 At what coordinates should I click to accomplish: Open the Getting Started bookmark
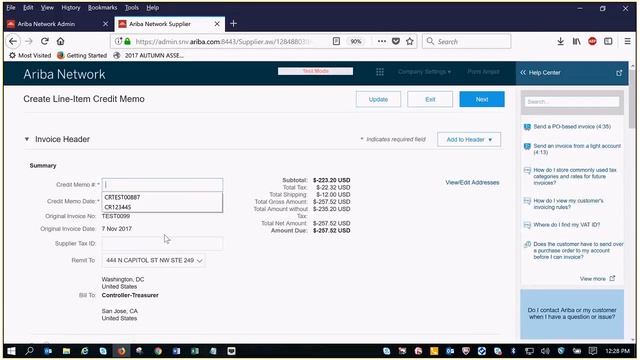tap(82, 56)
